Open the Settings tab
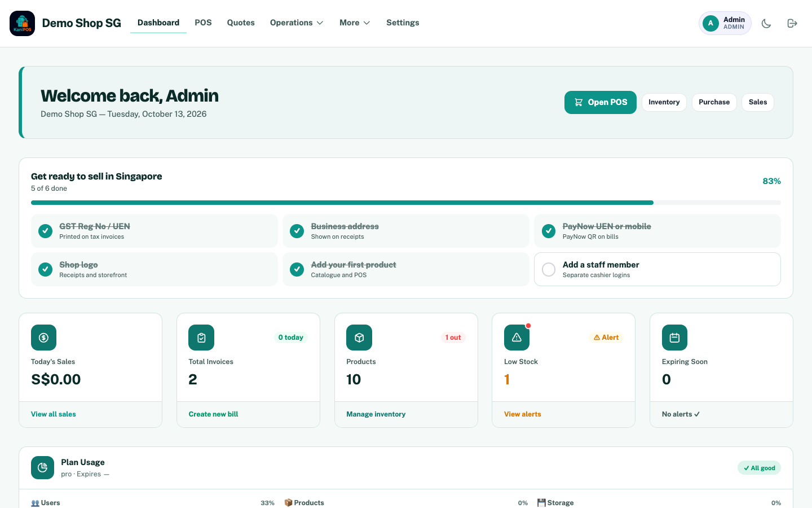The height and width of the screenshot is (508, 812). pyautogui.click(x=403, y=23)
